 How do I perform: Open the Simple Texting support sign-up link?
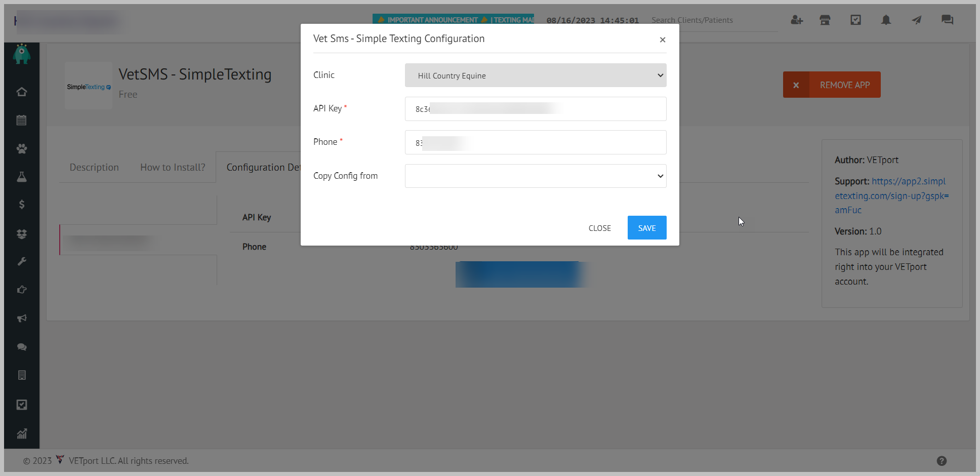pos(891,195)
